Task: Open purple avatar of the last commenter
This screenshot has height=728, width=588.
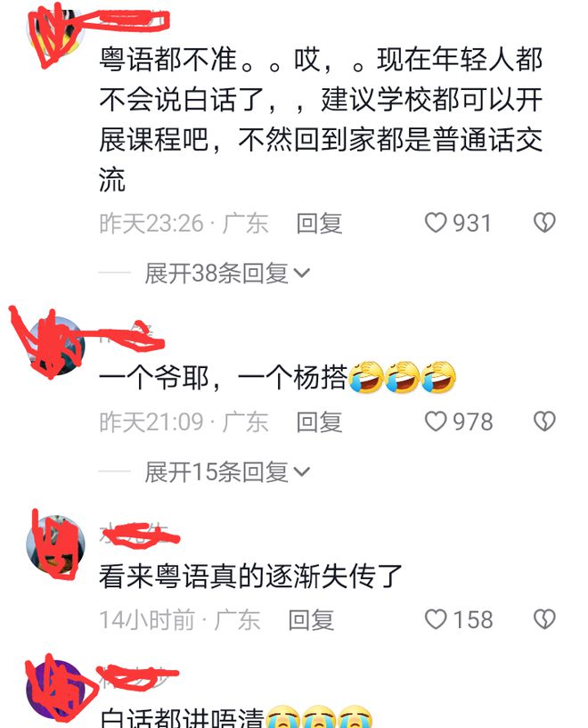Action: (x=56, y=690)
